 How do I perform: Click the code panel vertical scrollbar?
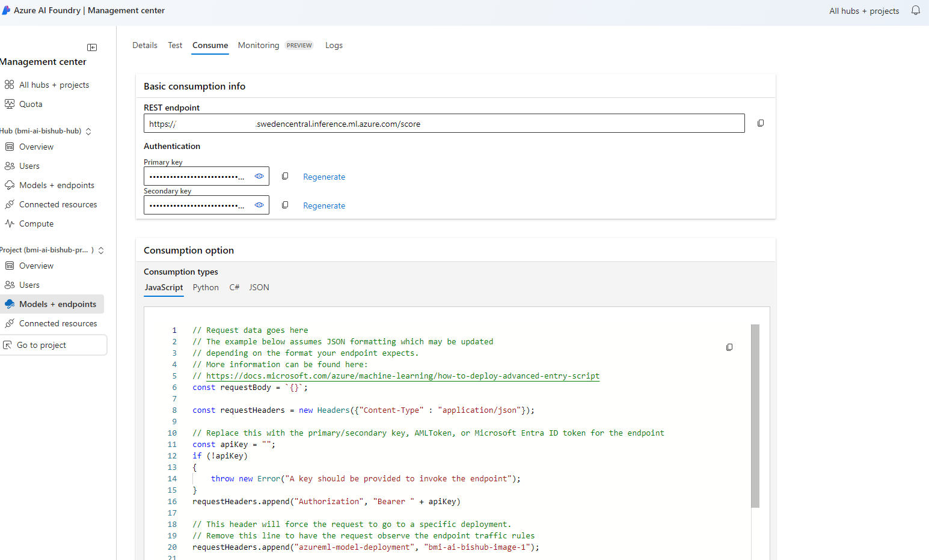coord(755,416)
